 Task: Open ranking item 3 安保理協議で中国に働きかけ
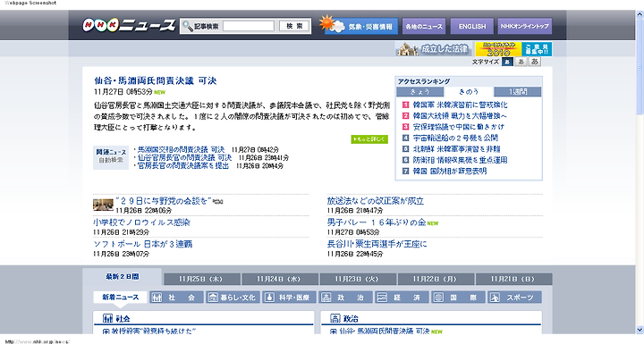458,127
